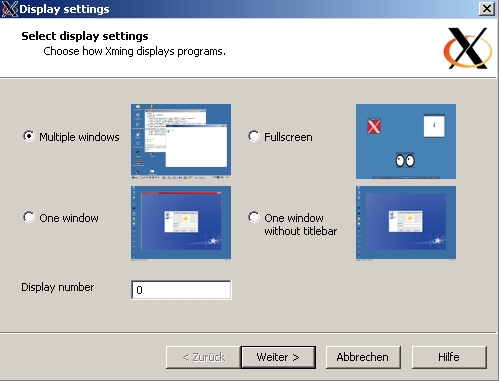Click the titlebar-less window preview thumbnail
The width and height of the screenshot is (499, 381).
(x=406, y=223)
